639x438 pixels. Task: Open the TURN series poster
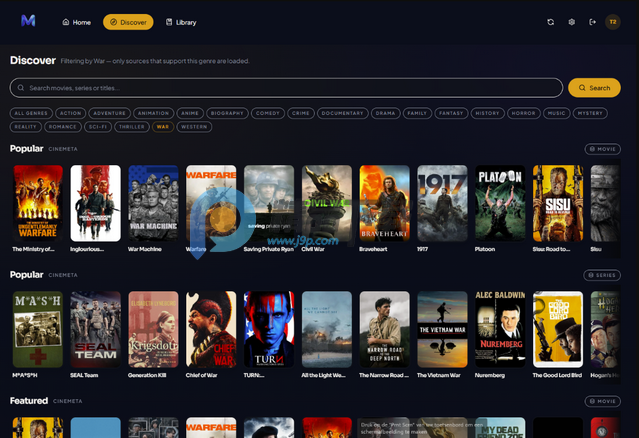(269, 329)
